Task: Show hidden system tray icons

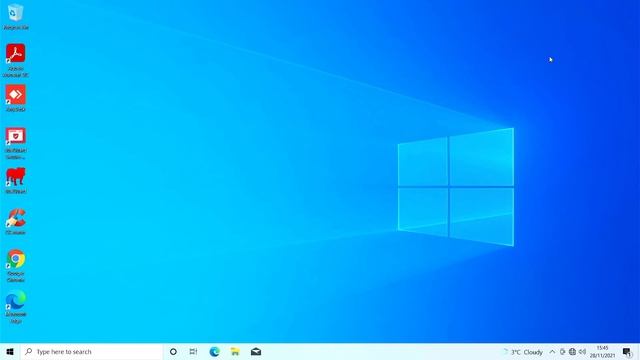Action: pos(552,352)
